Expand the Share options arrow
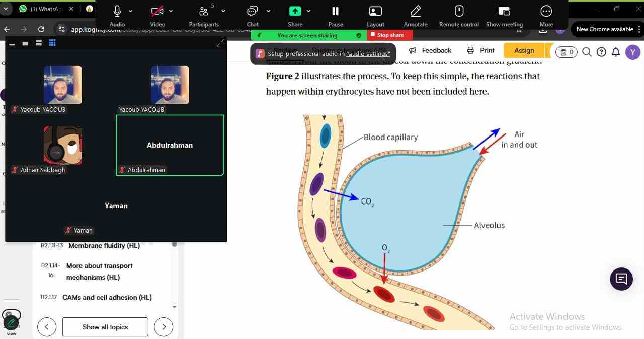Viewport: 644px width, 339px height. (308, 11)
